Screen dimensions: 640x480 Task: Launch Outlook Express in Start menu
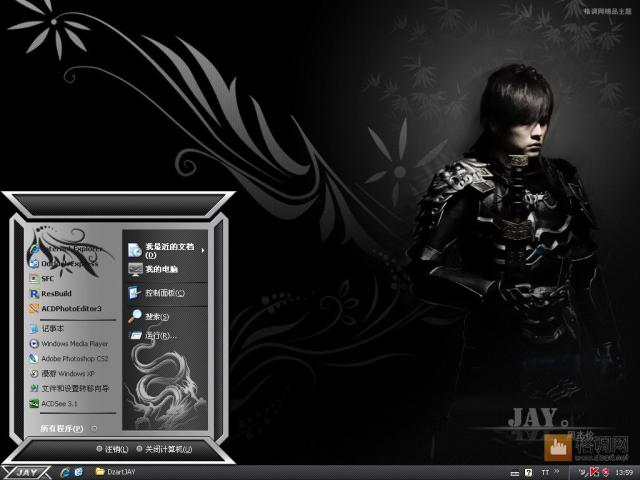click(x=65, y=264)
